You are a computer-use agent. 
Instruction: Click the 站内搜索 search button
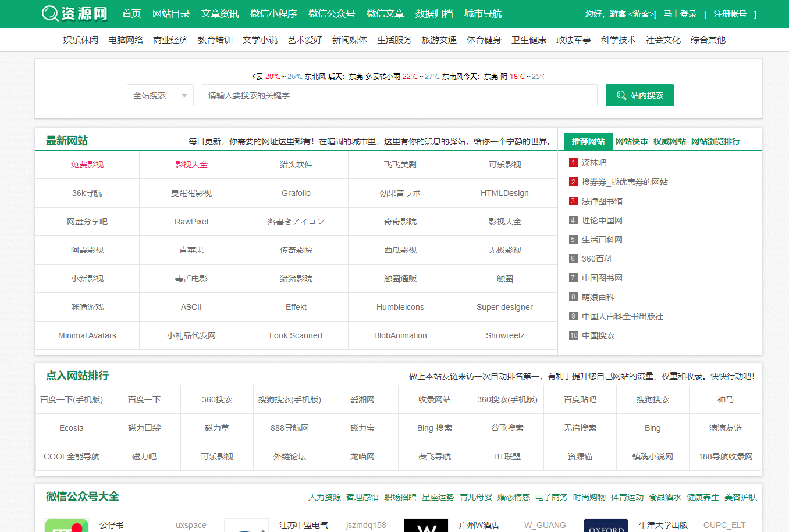coord(639,95)
